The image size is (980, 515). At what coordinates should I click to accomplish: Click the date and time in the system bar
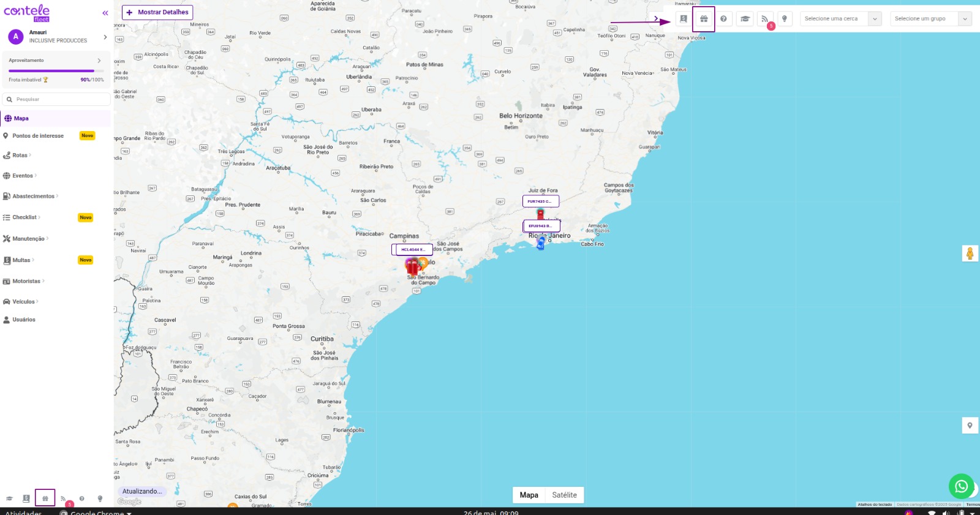491,513
